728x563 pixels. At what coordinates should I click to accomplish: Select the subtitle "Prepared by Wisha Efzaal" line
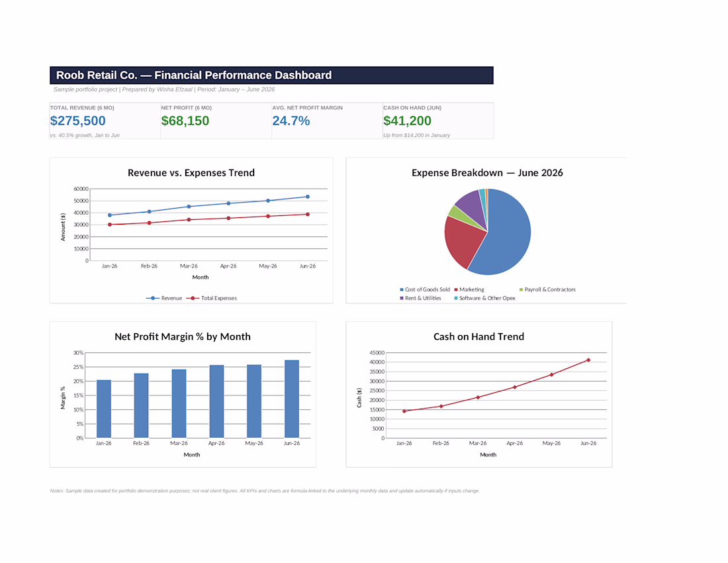click(164, 89)
